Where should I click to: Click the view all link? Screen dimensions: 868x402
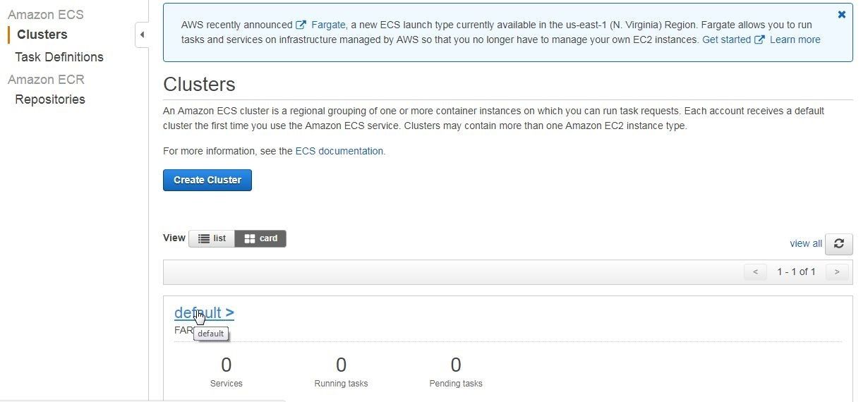click(x=806, y=243)
